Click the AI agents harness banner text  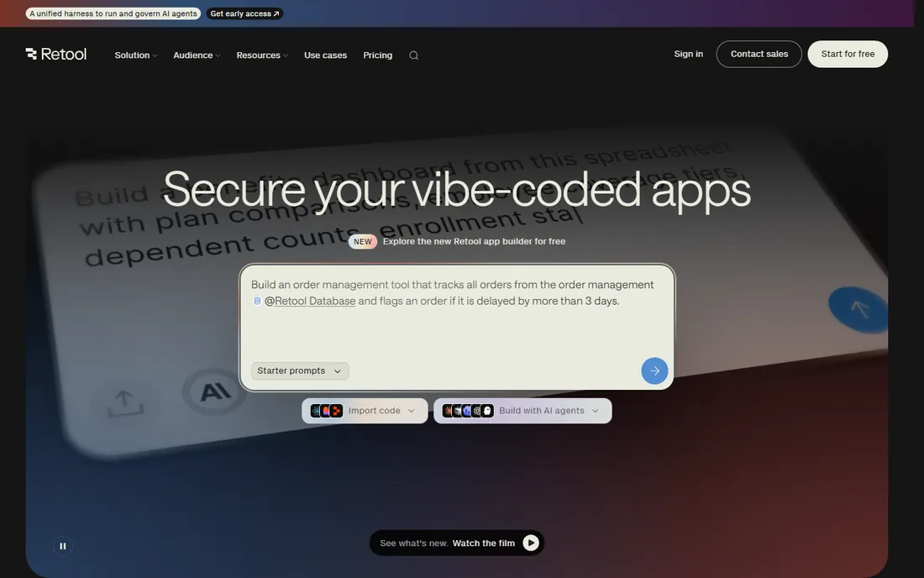[x=113, y=13]
